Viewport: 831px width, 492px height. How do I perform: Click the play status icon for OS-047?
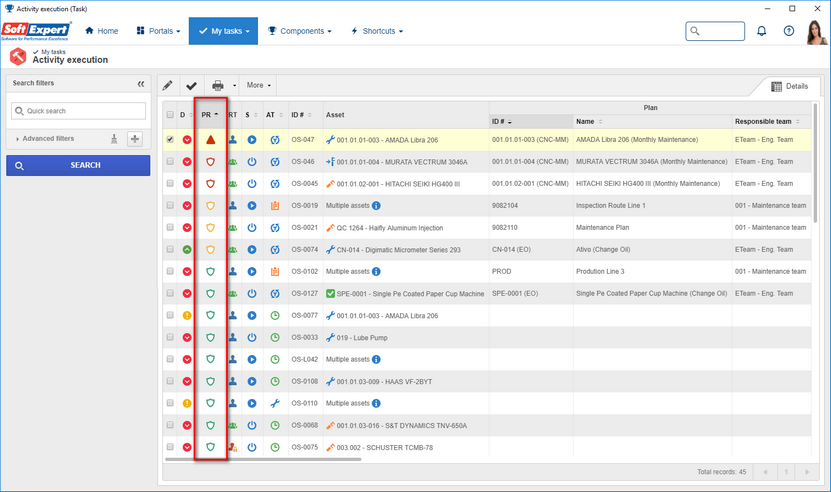pos(252,140)
